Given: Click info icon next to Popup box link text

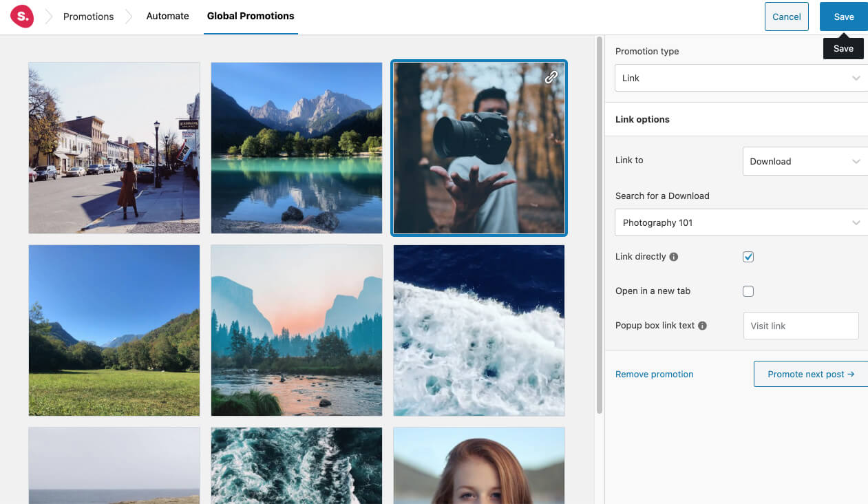Looking at the screenshot, I should pos(702,326).
